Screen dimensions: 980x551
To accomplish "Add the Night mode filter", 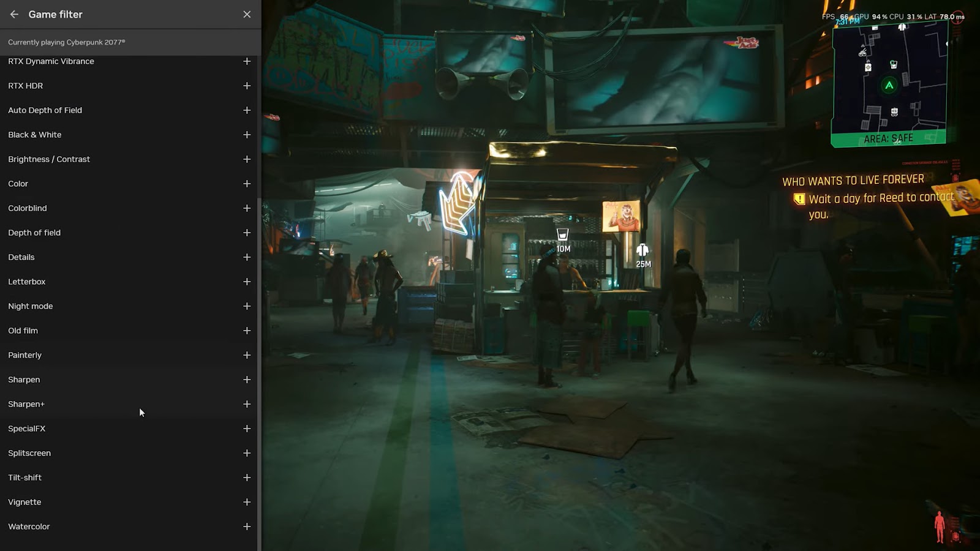I will click(247, 306).
